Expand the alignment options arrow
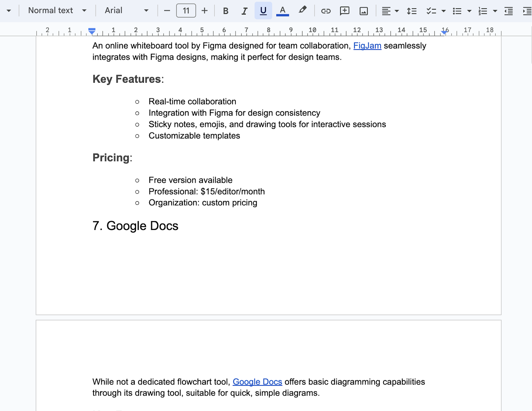532x411 pixels. (397, 11)
